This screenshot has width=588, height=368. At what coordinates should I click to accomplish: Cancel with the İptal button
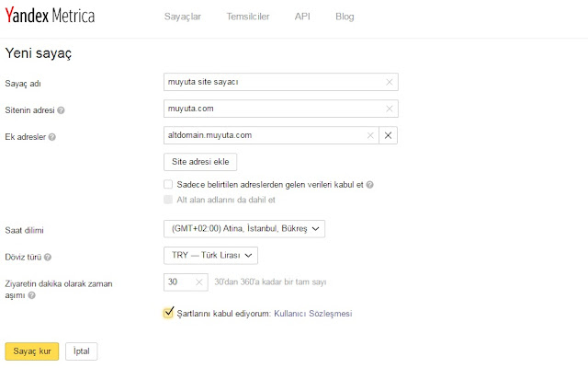(x=82, y=351)
